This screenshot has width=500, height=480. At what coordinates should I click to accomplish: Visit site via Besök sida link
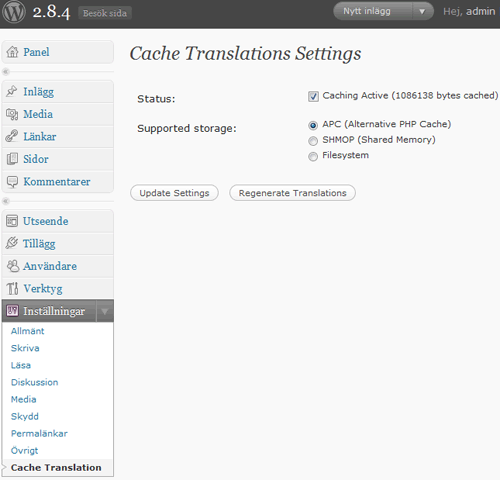click(x=105, y=13)
